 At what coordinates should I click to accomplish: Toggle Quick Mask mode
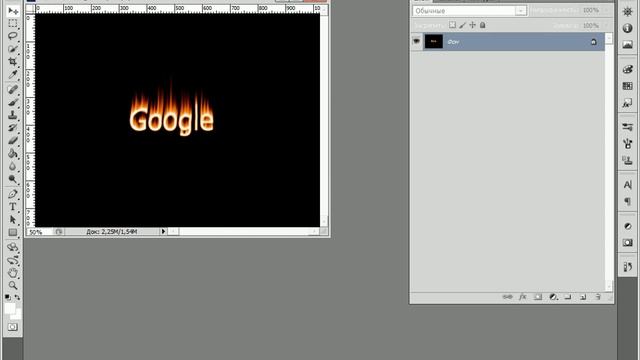[x=13, y=327]
